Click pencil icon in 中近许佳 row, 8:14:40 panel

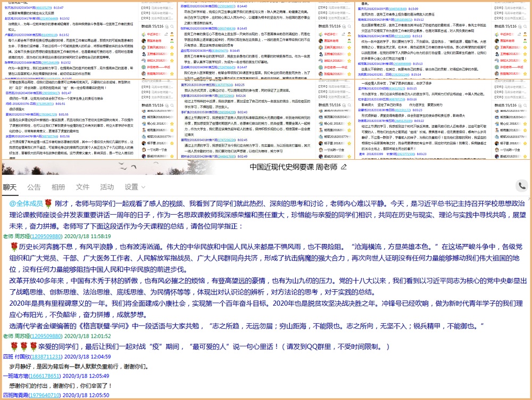click(343, 34)
